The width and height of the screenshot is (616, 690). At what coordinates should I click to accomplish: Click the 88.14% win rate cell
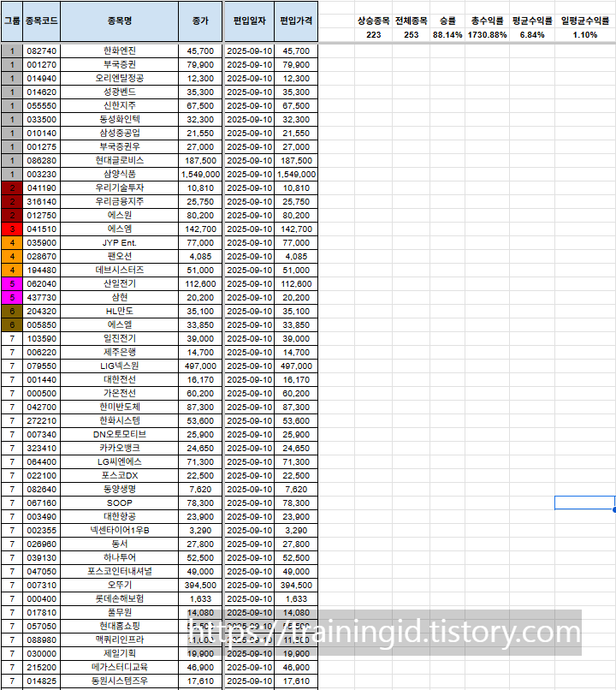point(447,35)
